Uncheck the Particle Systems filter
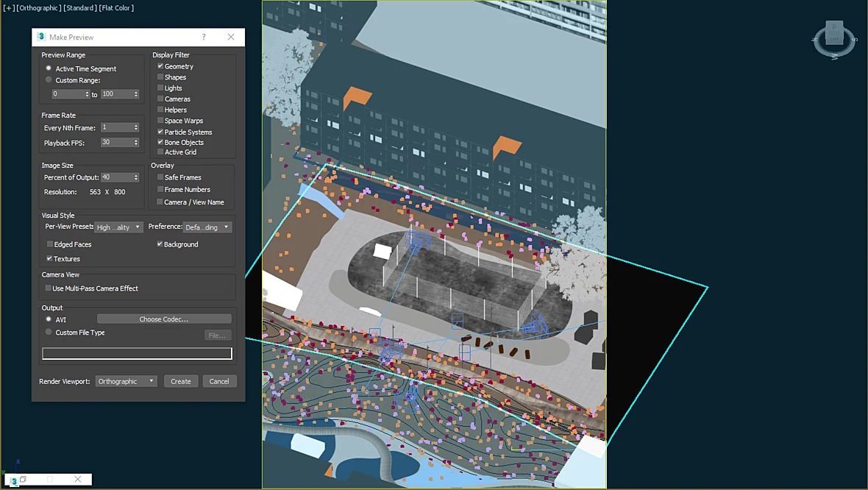Viewport: 868px width, 490px height. pyautogui.click(x=160, y=132)
